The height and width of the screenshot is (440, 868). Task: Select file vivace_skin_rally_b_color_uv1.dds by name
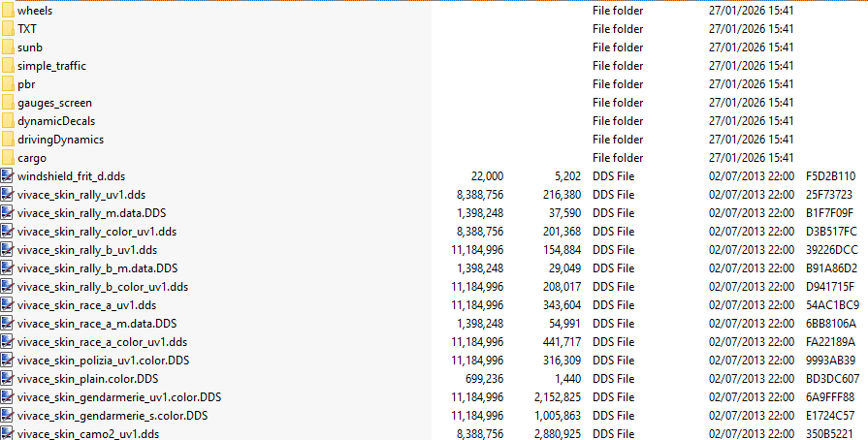[x=103, y=287]
